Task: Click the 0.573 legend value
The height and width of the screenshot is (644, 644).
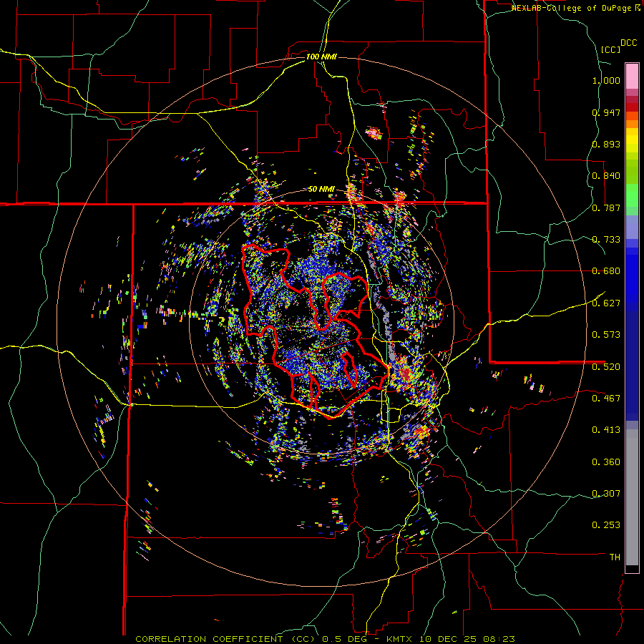Action: tap(606, 335)
